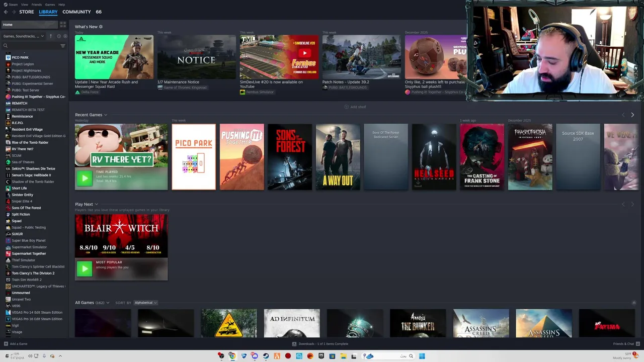The height and width of the screenshot is (362, 644).
Task: Click the Sea of Thieves icon in game list
Action: (8, 162)
